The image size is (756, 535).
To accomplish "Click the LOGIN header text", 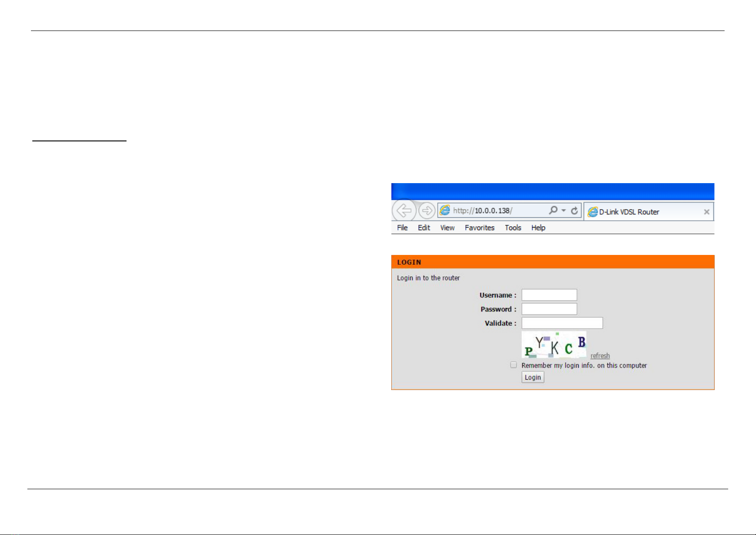I will point(409,262).
